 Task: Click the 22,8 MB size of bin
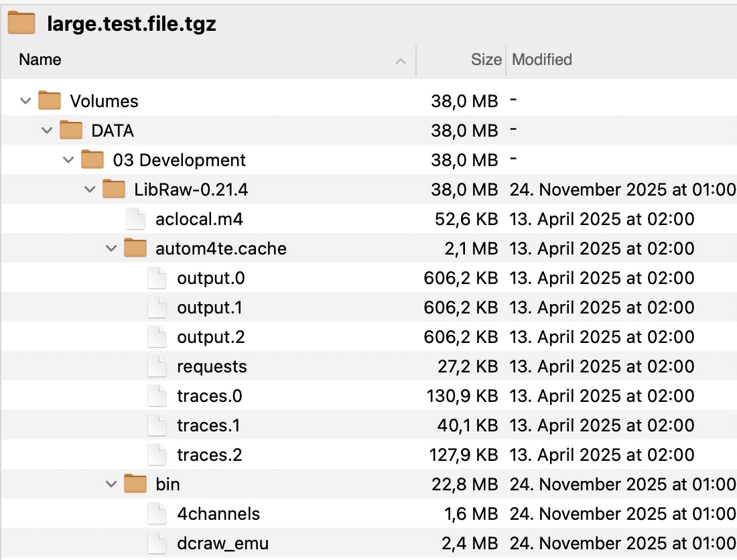click(465, 484)
